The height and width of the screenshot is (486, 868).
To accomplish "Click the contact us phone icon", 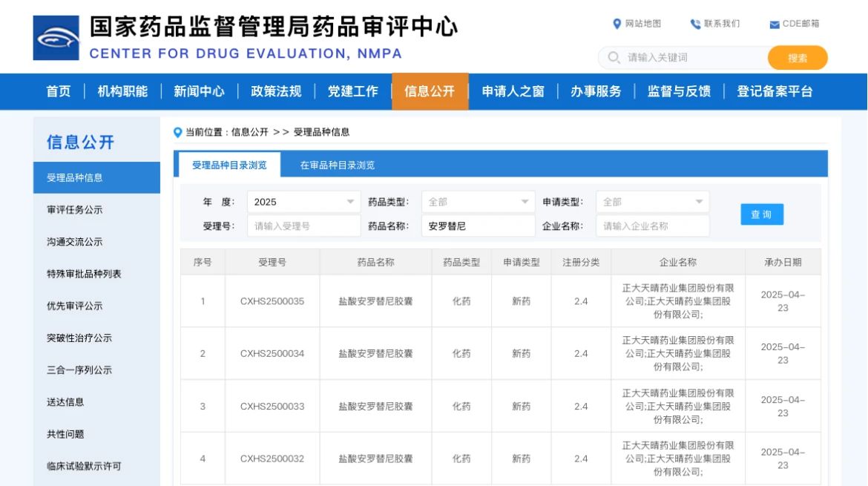I will 695,24.
